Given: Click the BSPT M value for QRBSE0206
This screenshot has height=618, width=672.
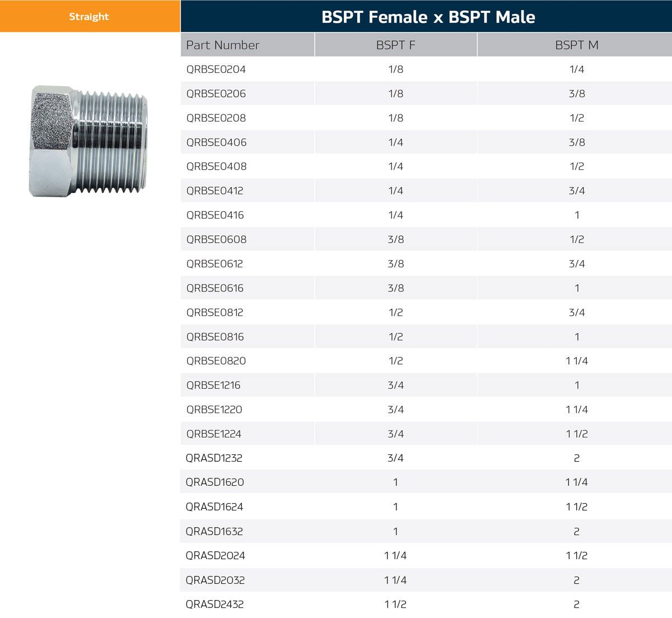Looking at the screenshot, I should [x=576, y=94].
